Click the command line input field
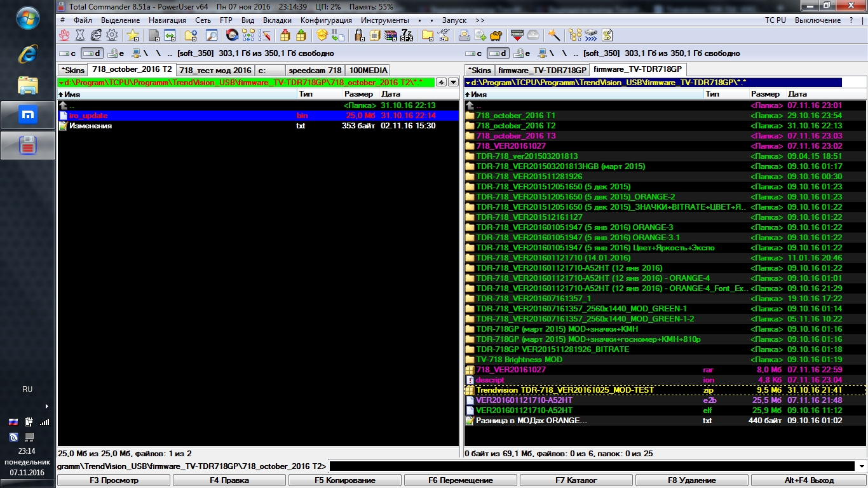 [591, 466]
